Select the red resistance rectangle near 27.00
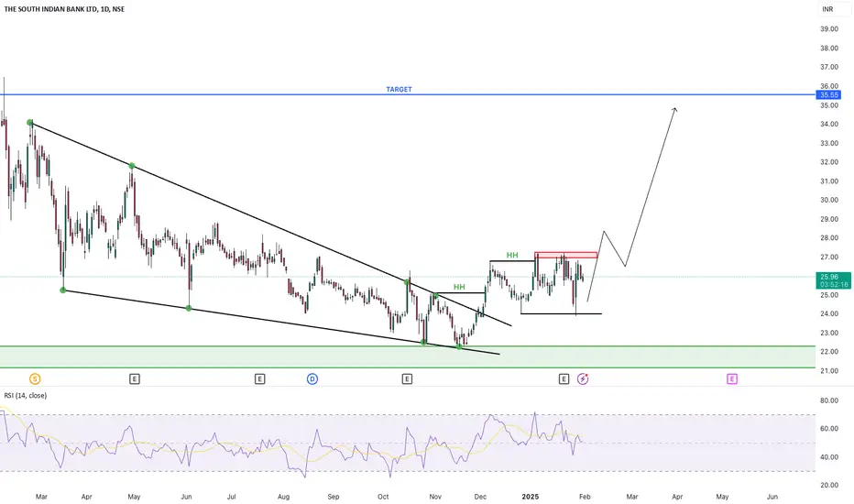 566,255
